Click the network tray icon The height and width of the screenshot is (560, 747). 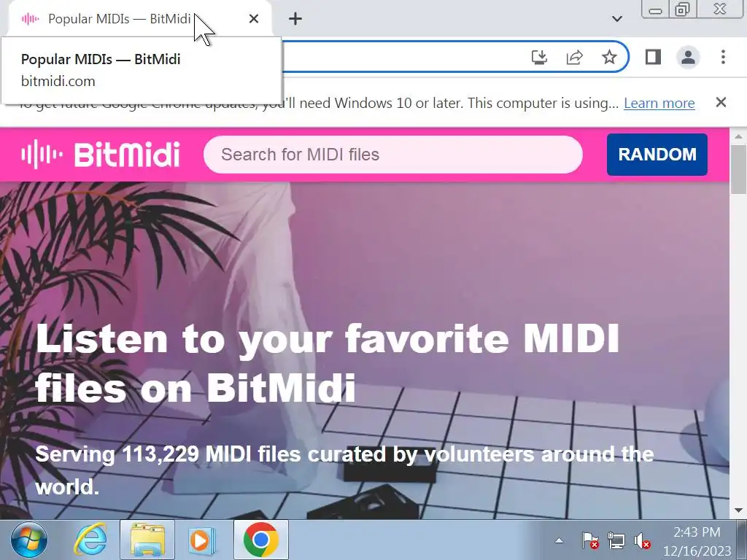616,540
